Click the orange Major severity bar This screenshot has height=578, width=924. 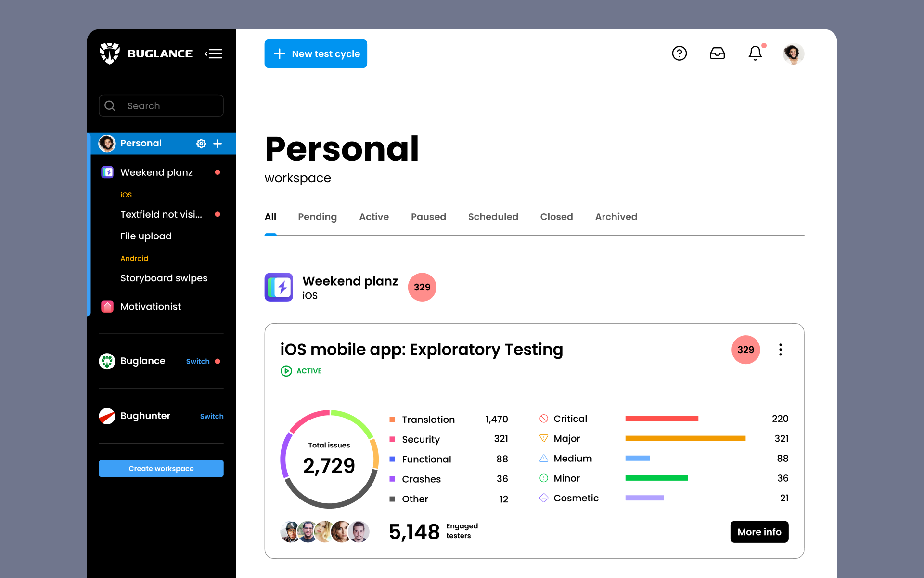pyautogui.click(x=685, y=438)
